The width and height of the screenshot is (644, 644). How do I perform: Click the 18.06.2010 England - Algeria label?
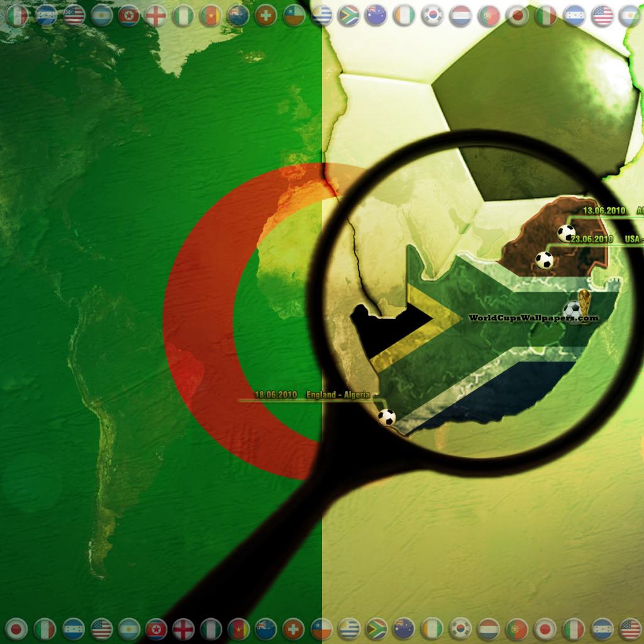click(x=312, y=395)
